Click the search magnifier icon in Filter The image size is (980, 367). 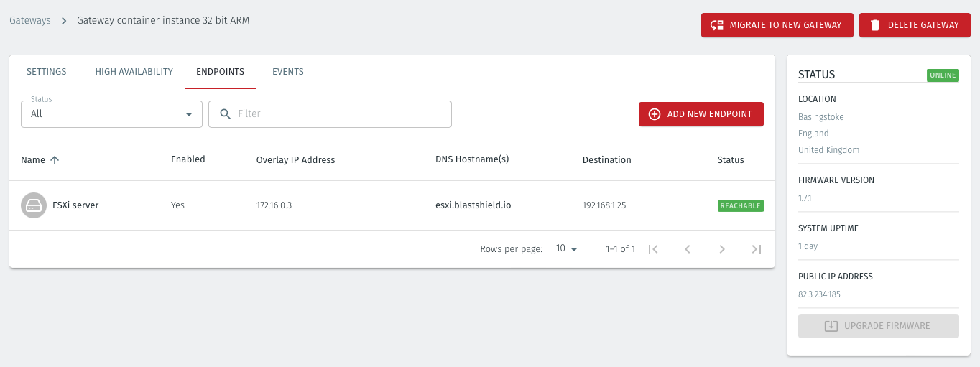tap(226, 113)
